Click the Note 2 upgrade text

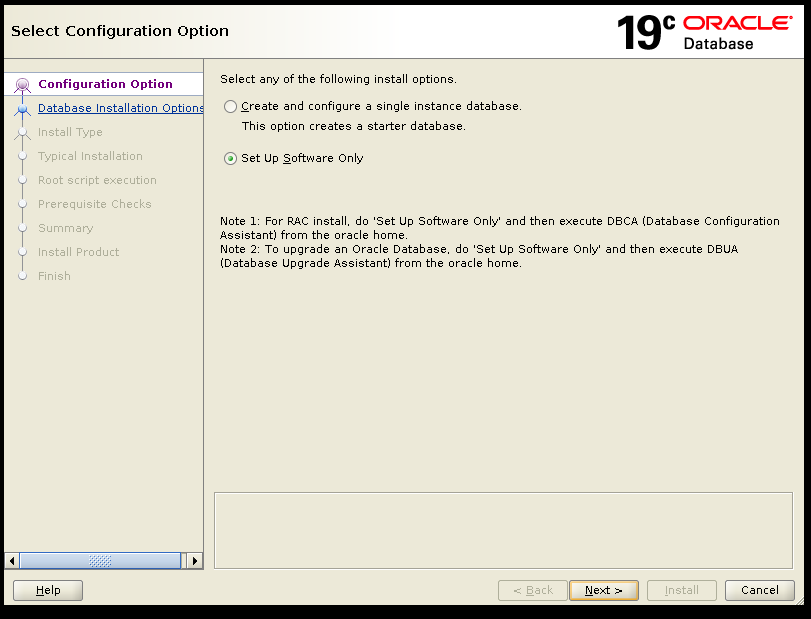479,256
